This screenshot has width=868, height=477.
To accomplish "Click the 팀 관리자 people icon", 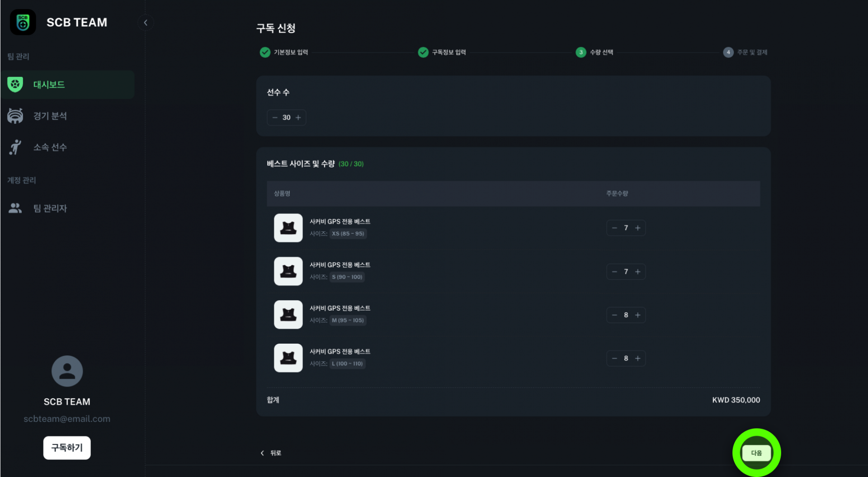I will click(15, 208).
